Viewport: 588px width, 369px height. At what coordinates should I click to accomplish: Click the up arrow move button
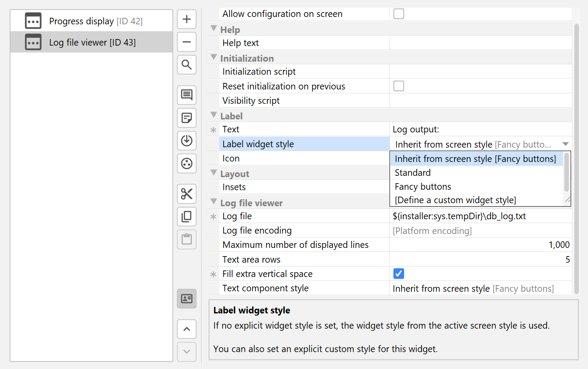(x=187, y=329)
